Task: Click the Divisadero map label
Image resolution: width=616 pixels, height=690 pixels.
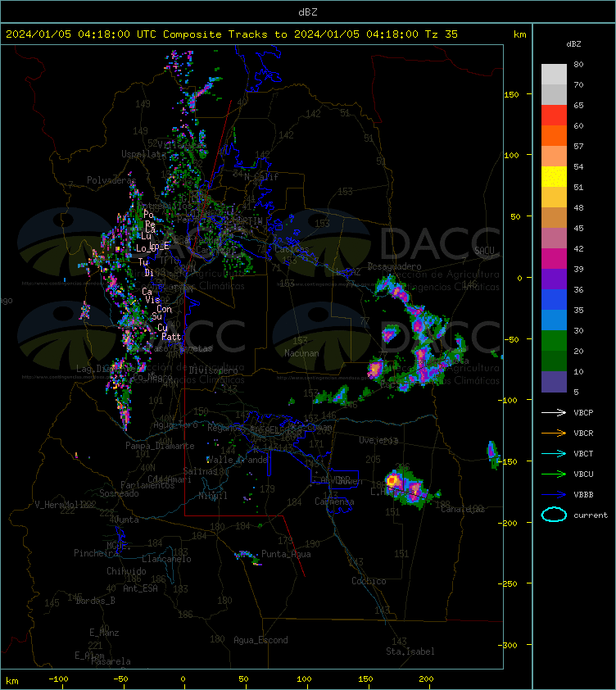Action: coord(214,370)
